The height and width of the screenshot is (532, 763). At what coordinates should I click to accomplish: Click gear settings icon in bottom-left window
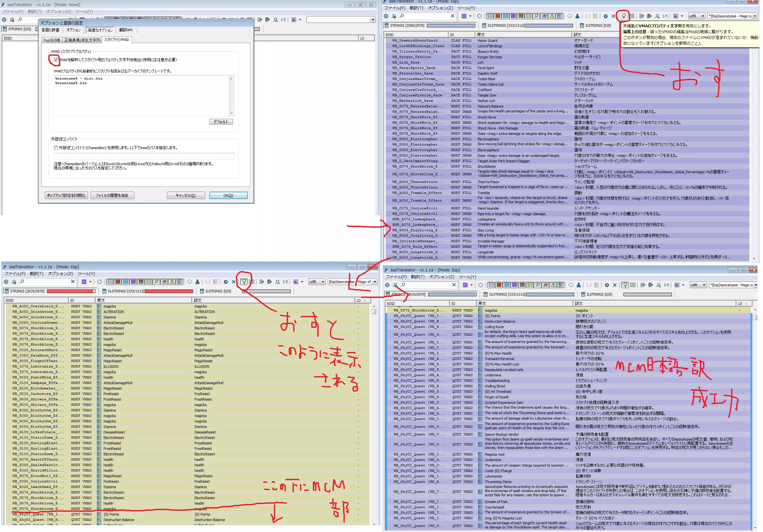point(6,282)
